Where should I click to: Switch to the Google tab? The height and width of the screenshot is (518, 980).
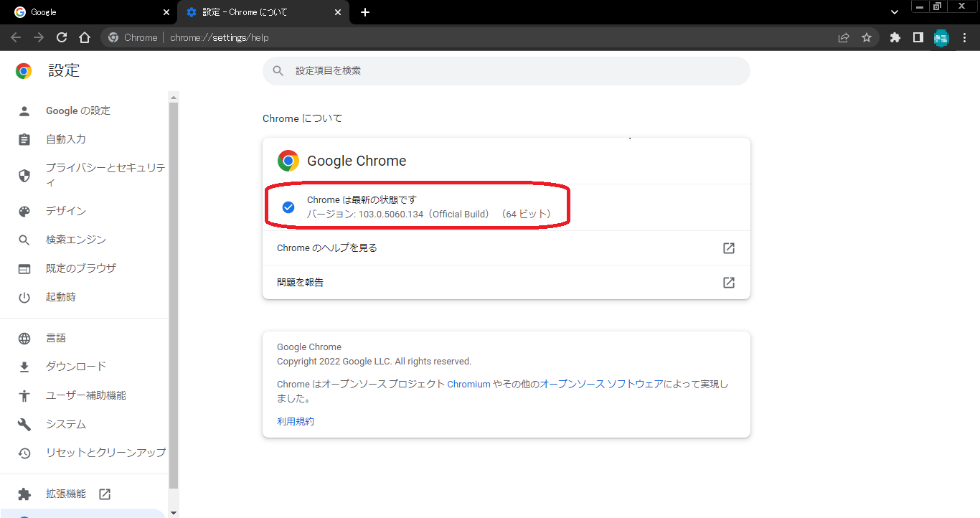[x=90, y=12]
